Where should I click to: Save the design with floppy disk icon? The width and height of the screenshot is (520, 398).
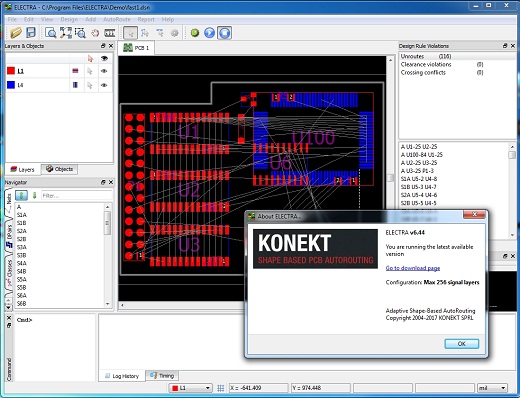pyautogui.click(x=31, y=33)
